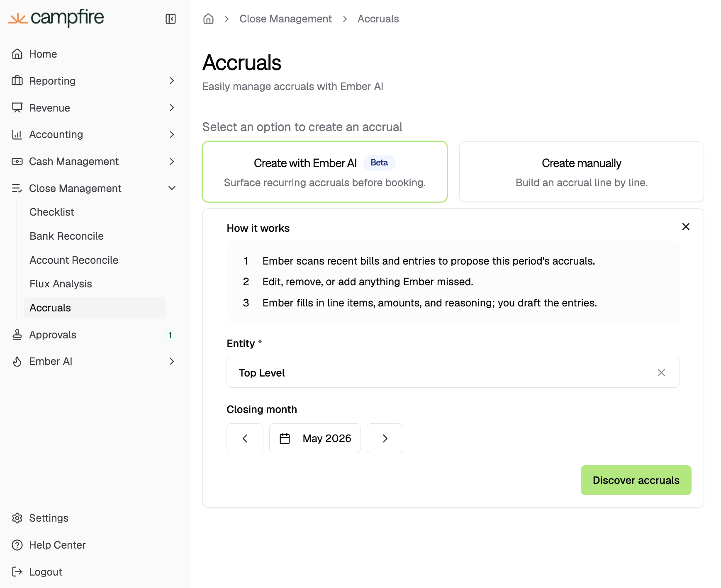721x588 pixels.
Task: Click the Home house icon in sidebar
Action: [x=17, y=54]
